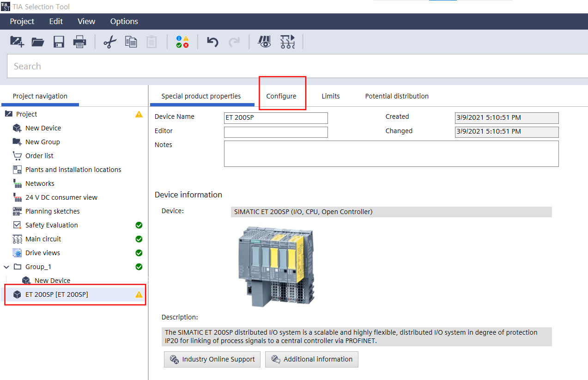Screen dimensions: 588x380
Task: Open the View menu
Action: point(86,21)
